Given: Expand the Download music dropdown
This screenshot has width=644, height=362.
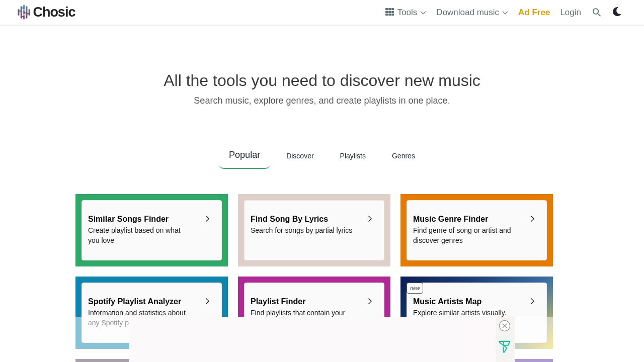Looking at the screenshot, I should (x=472, y=13).
